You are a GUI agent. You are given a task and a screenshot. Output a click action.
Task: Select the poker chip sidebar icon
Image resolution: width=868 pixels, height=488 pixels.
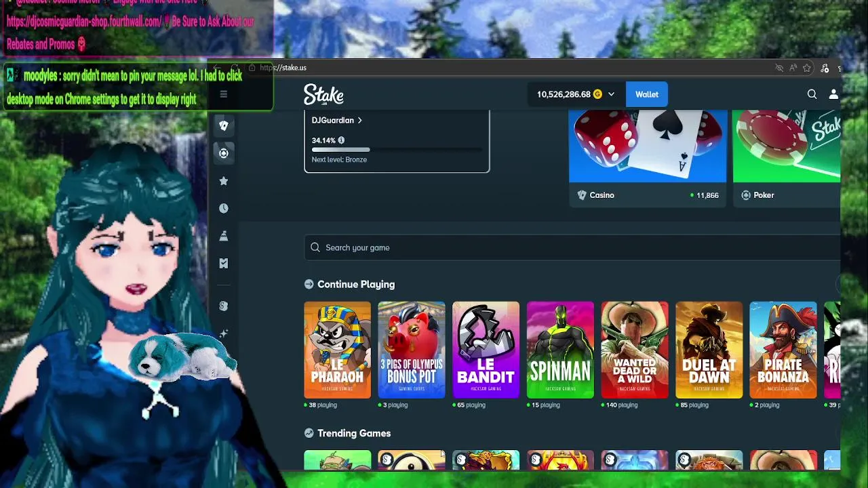click(x=224, y=153)
